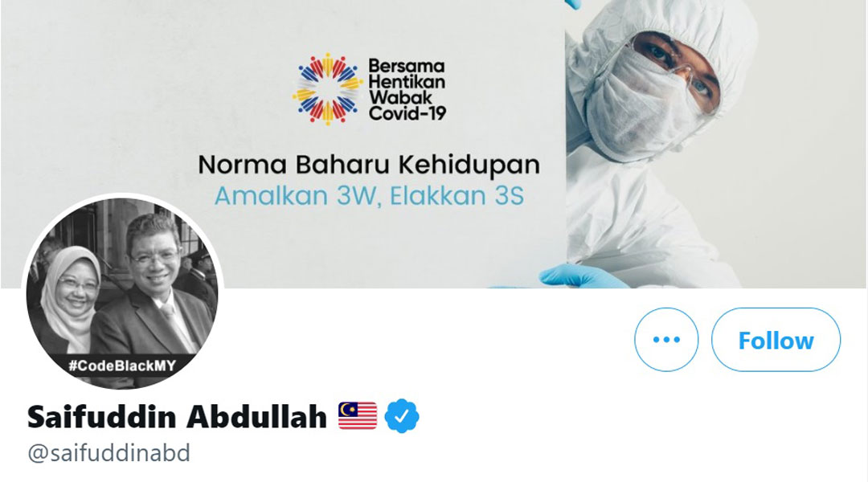Click the #CodeBlackMY label on avatar

[122, 366]
